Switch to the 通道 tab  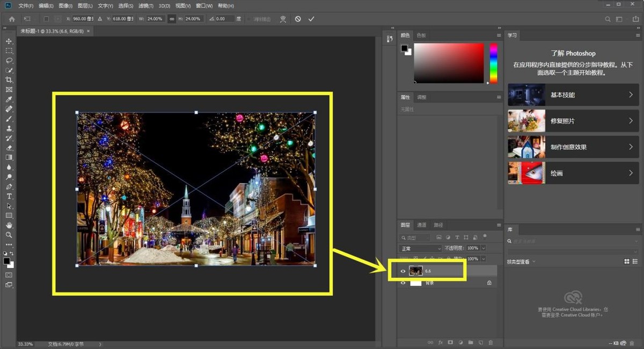click(422, 225)
